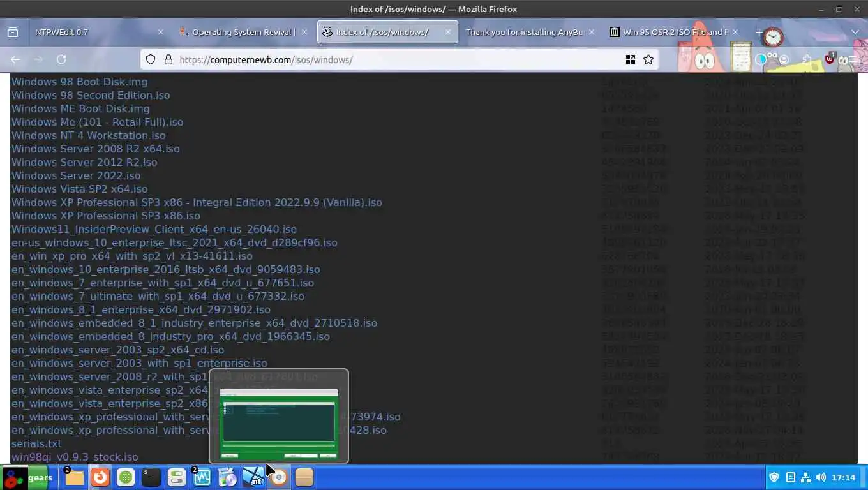Close the Operating System Revival tab

304,32
